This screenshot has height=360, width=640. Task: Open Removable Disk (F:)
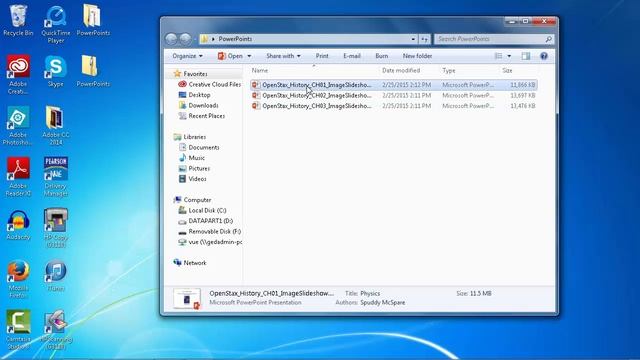pyautogui.click(x=210, y=231)
